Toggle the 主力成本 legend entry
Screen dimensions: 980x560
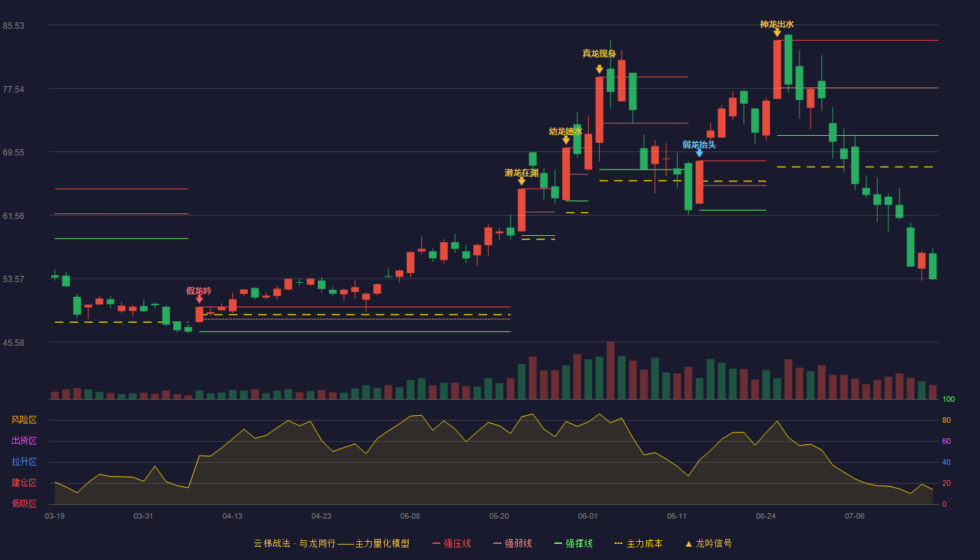coord(638,543)
